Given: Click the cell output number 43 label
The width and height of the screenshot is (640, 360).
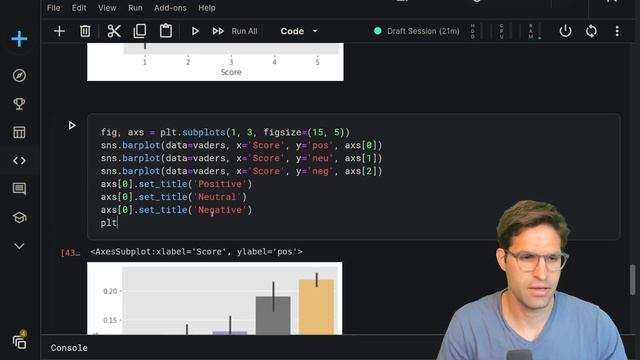Looking at the screenshot, I should pos(70,253).
